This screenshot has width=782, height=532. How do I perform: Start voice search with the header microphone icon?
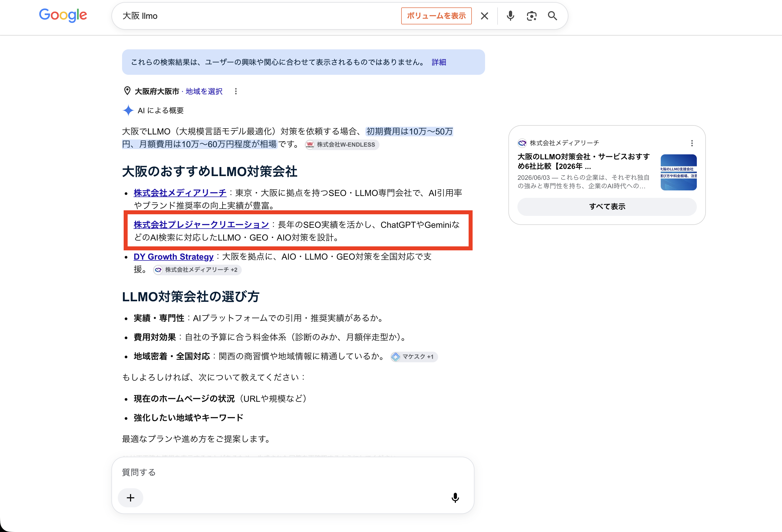point(510,16)
